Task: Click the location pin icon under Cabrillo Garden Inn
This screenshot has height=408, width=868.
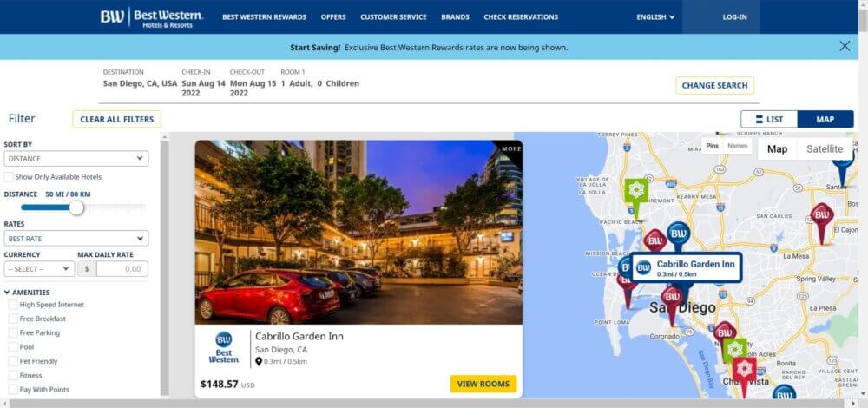Action: coord(259,361)
